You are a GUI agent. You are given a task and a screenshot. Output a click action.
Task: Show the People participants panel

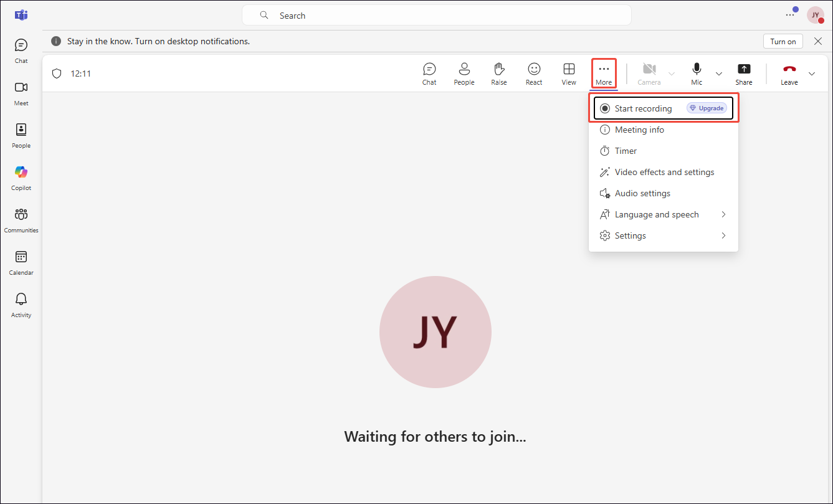[464, 74]
